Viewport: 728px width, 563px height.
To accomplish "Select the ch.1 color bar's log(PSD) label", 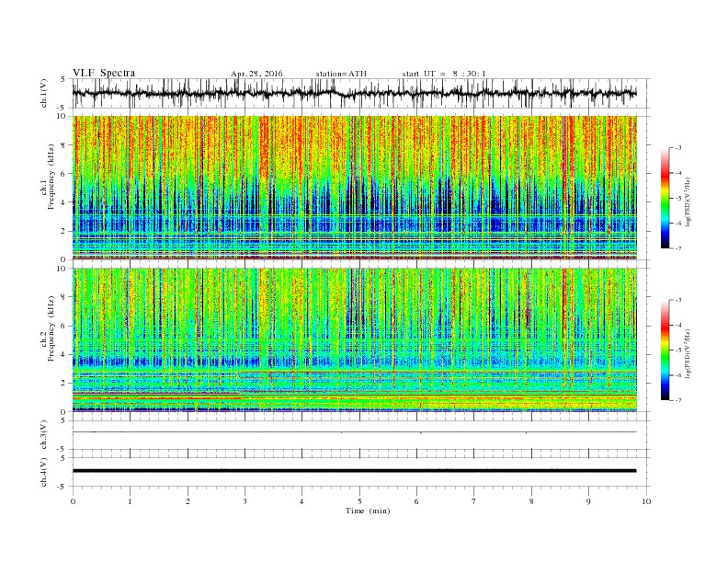I will [689, 202].
